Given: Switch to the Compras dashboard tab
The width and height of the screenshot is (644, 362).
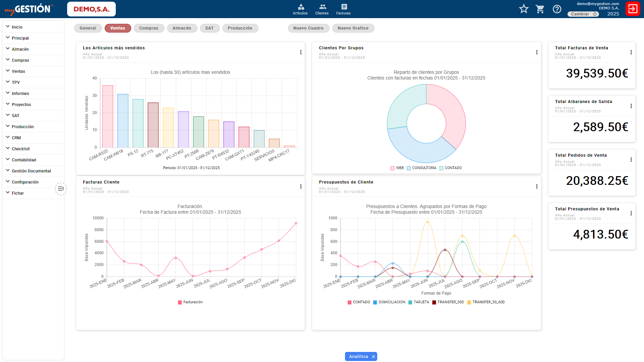Looking at the screenshot, I should tap(149, 28).
